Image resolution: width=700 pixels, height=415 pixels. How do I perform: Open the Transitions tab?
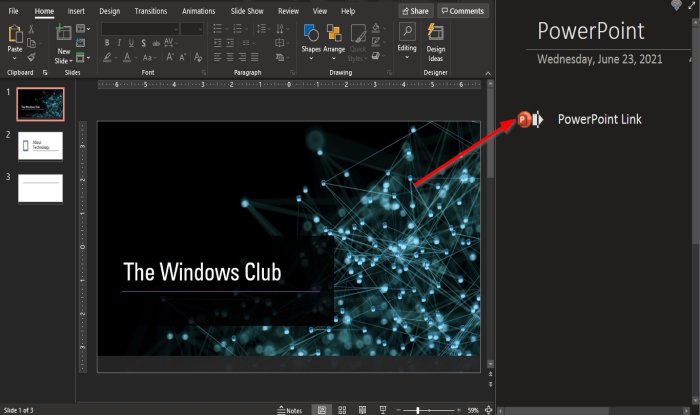[150, 11]
